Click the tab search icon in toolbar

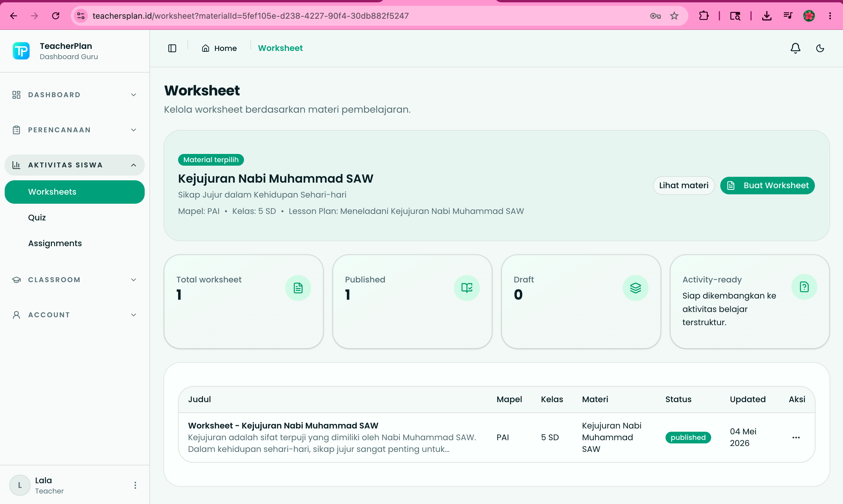[735, 16]
